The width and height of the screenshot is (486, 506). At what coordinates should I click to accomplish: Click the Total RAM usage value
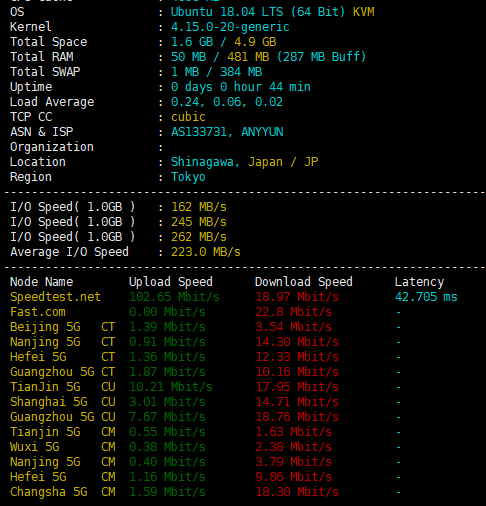pos(268,57)
